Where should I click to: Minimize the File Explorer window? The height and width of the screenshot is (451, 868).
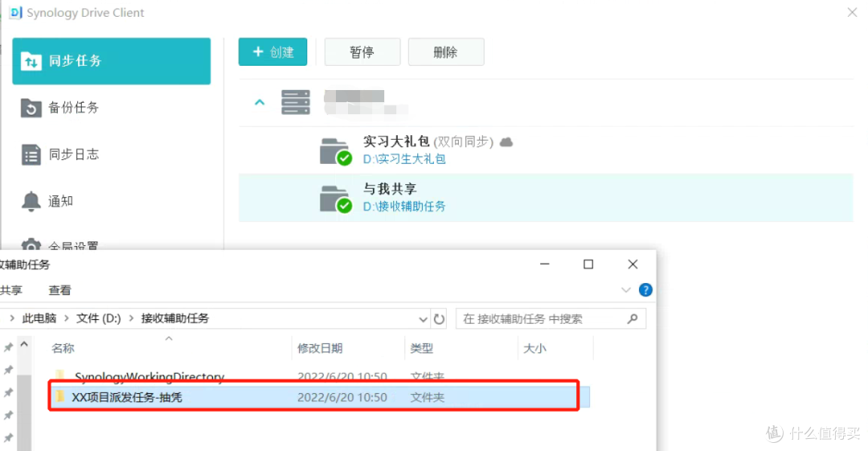(545, 264)
